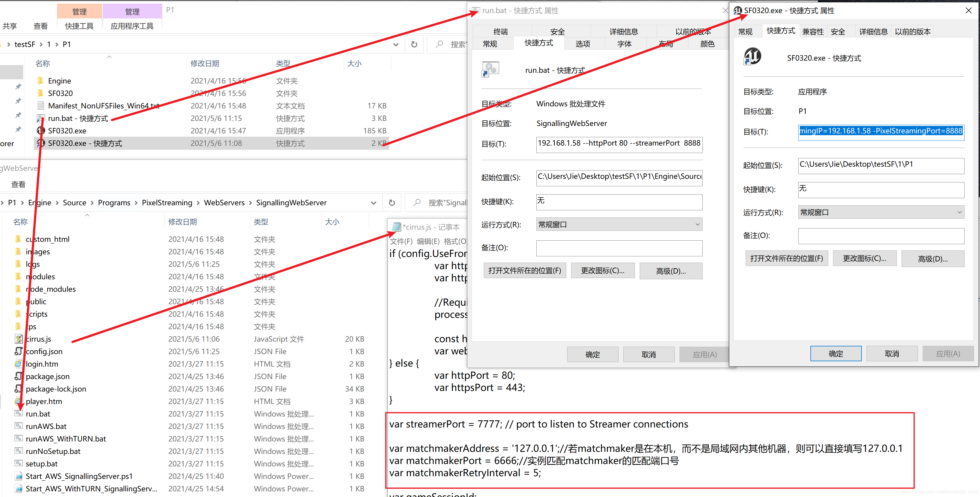This screenshot has width=980, height=497.
Task: Expand breadcrumb chevron after Programs
Action: coord(136,203)
